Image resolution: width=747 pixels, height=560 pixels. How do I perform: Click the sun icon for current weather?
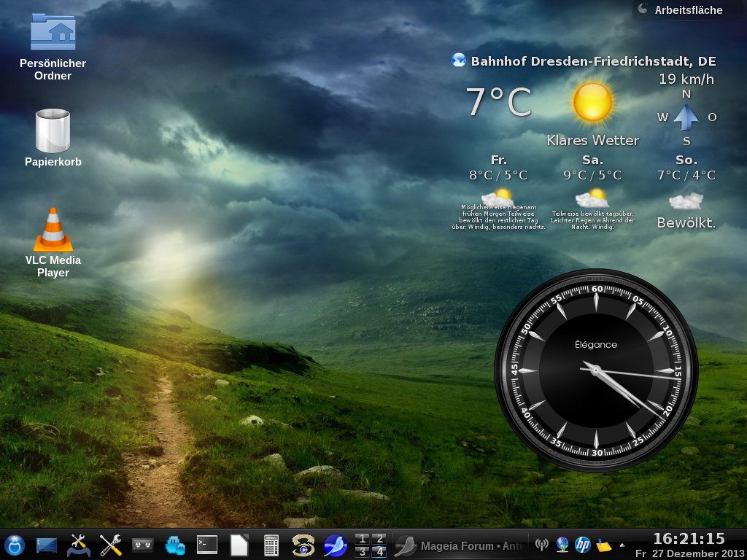[592, 103]
